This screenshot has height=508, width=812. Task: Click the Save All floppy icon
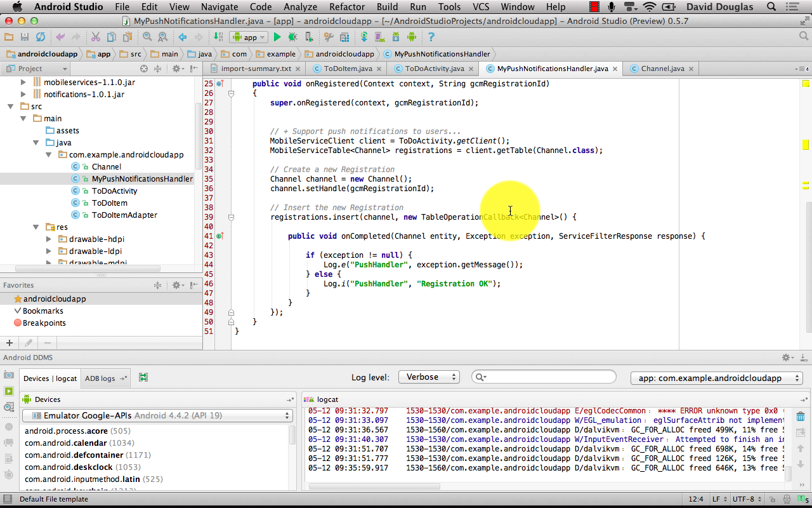click(x=24, y=37)
